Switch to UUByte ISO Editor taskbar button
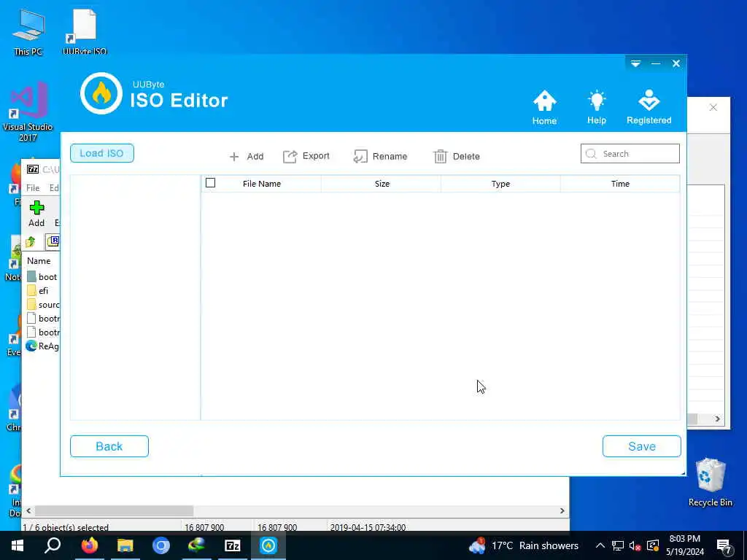This screenshot has width=747, height=560. pos(268,545)
